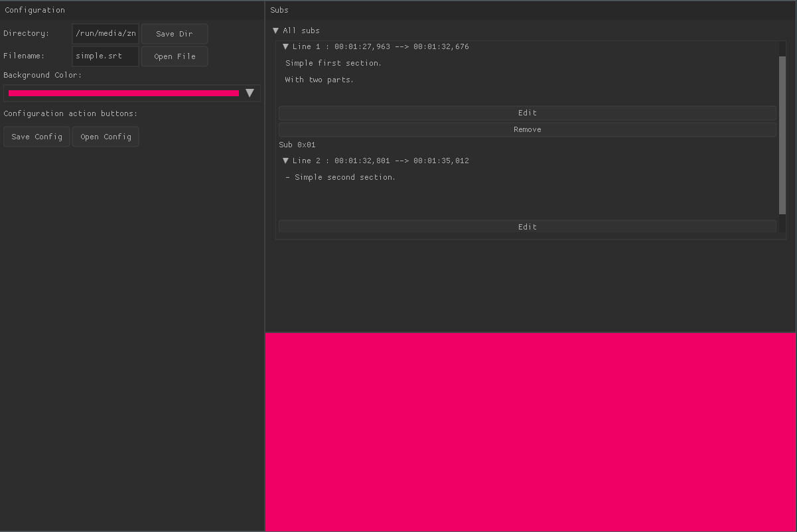
Task: Select the Line 2 timestamp text
Action: [384, 161]
